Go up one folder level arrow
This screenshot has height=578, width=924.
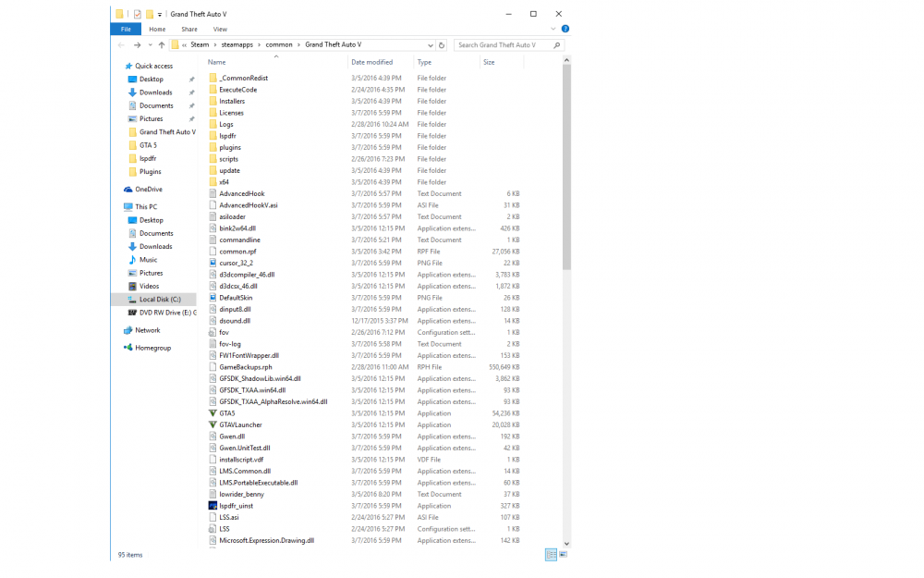click(x=162, y=44)
